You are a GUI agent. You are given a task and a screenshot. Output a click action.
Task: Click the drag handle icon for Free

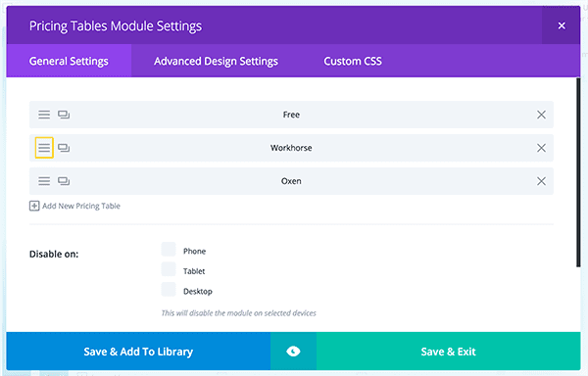coord(44,115)
